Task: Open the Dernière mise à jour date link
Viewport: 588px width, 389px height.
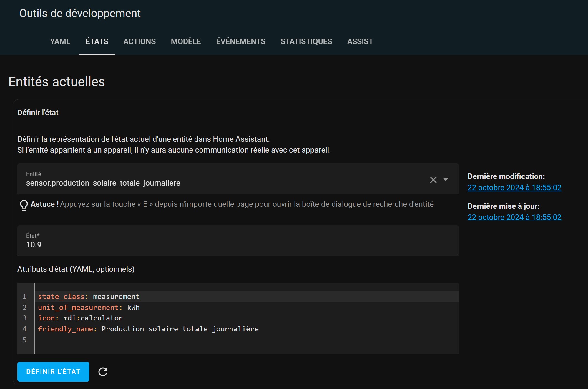Action: 514,217
